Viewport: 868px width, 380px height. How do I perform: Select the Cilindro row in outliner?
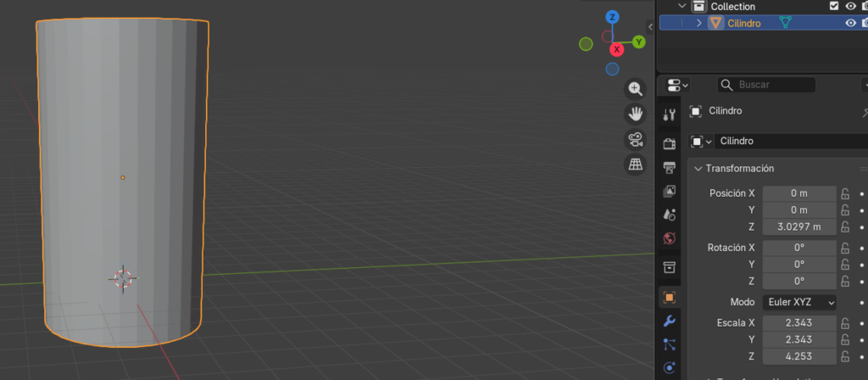tap(764, 23)
